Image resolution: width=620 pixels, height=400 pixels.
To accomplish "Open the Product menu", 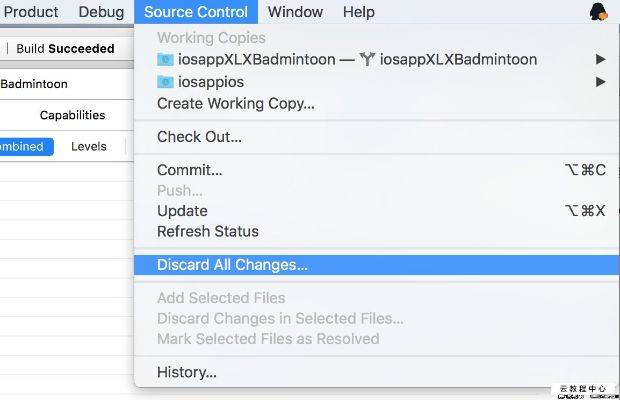I will pyautogui.click(x=32, y=12).
